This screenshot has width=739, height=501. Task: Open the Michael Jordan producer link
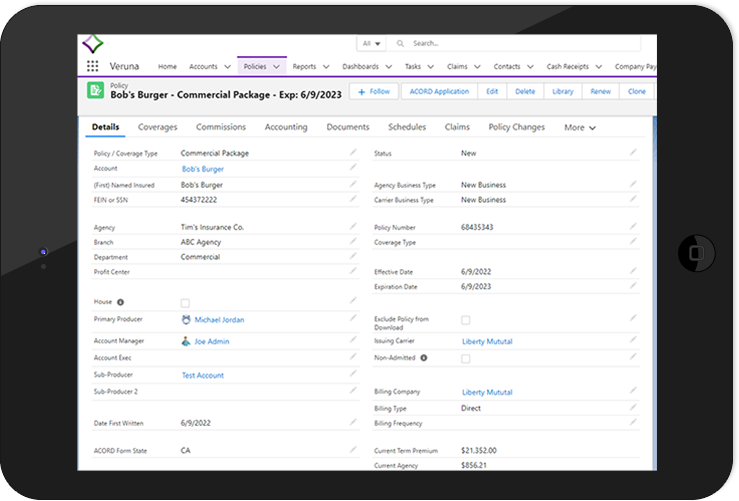[219, 320]
